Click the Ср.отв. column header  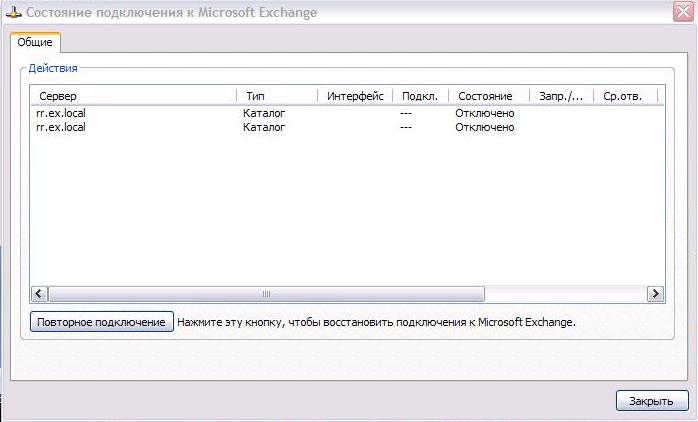coord(625,96)
